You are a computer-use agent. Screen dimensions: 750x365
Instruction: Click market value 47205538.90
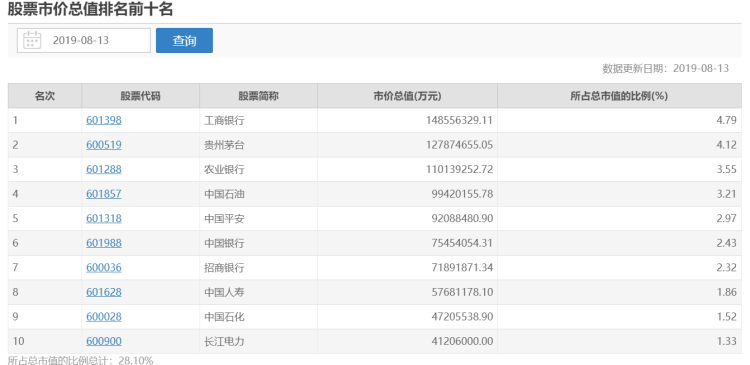(462, 317)
